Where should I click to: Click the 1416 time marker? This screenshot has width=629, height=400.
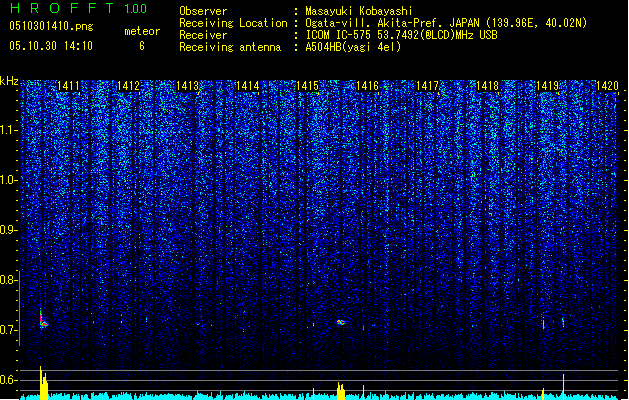[x=367, y=86]
